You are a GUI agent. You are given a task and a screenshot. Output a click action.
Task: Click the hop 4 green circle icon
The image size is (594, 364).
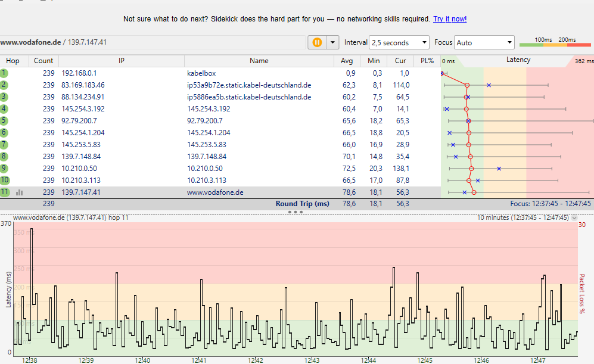tap(4, 108)
